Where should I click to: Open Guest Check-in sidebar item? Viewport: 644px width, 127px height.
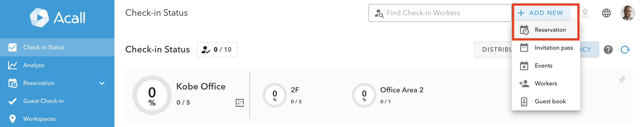click(43, 101)
